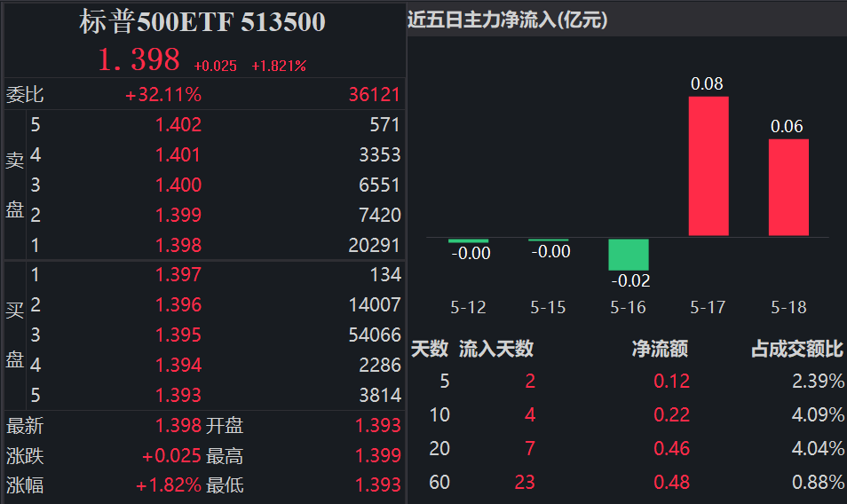The height and width of the screenshot is (504, 847).
Task: Click buy level 3 volume 54066
Action: (375, 335)
